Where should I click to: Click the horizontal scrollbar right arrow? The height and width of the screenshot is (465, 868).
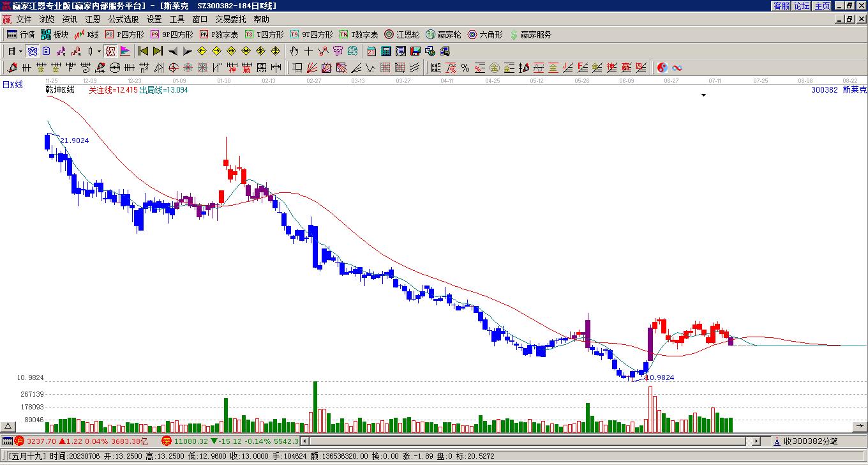(x=756, y=441)
